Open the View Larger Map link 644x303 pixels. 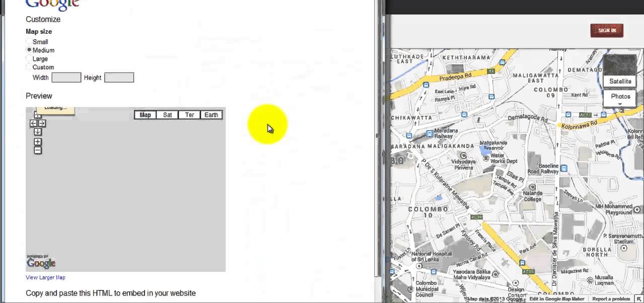tap(45, 277)
